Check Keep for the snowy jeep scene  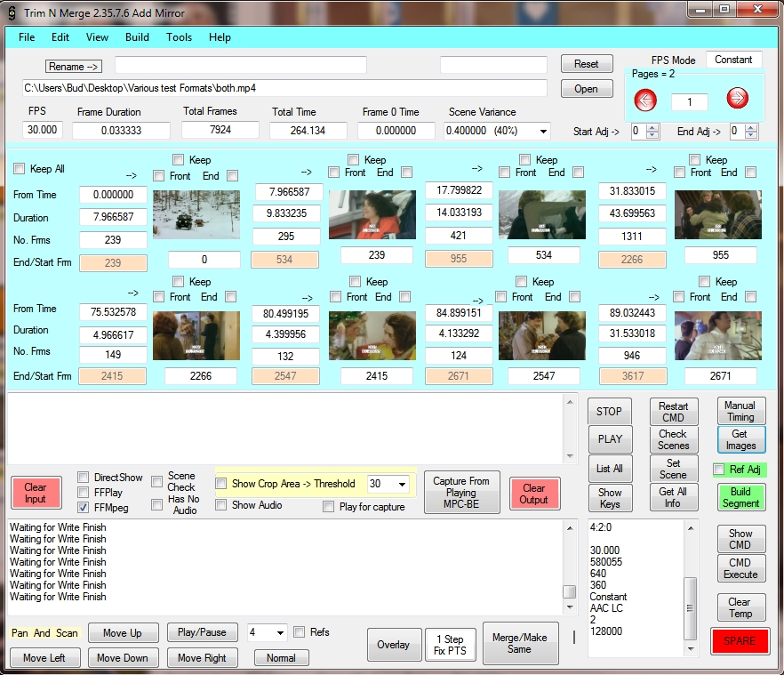[x=179, y=159]
